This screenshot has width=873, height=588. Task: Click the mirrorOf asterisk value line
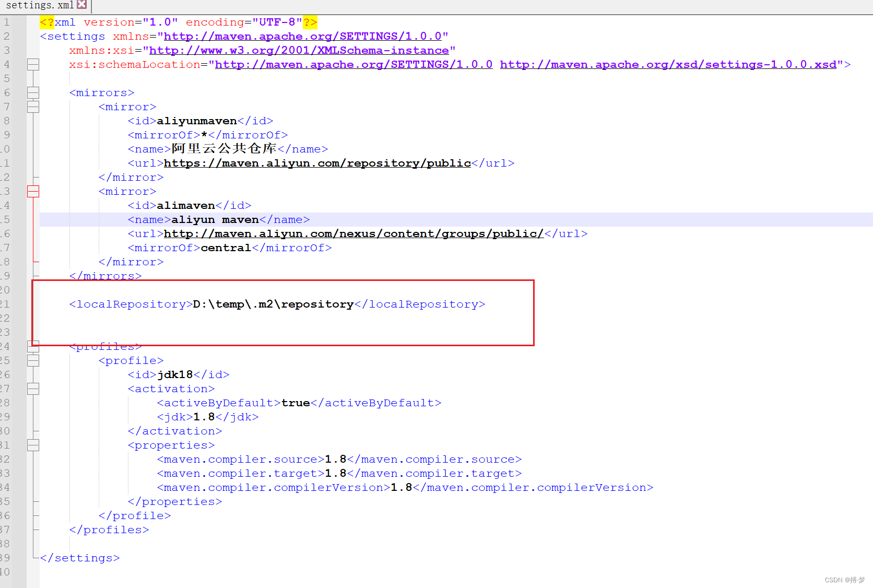tap(208, 135)
